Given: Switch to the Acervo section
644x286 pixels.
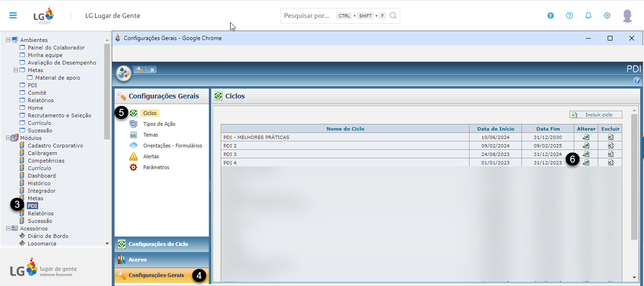Looking at the screenshot, I should tap(137, 260).
